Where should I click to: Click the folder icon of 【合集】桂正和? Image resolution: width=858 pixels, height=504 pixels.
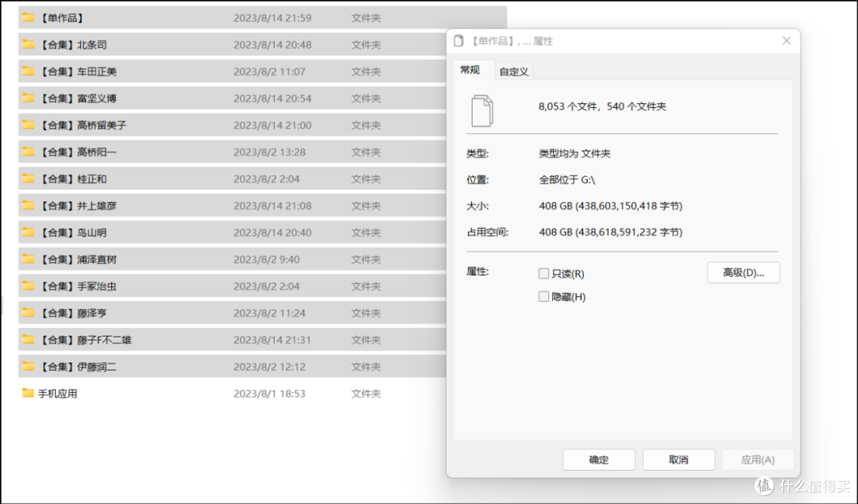click(28, 179)
